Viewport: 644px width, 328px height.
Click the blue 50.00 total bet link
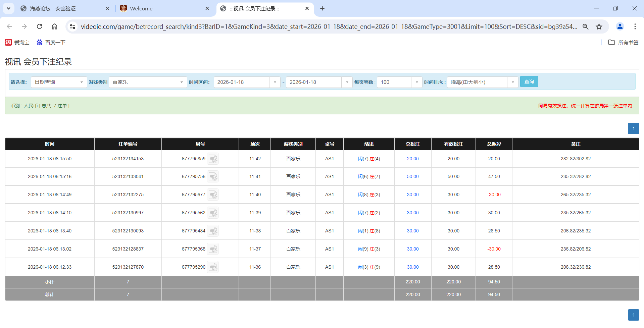coord(412,176)
